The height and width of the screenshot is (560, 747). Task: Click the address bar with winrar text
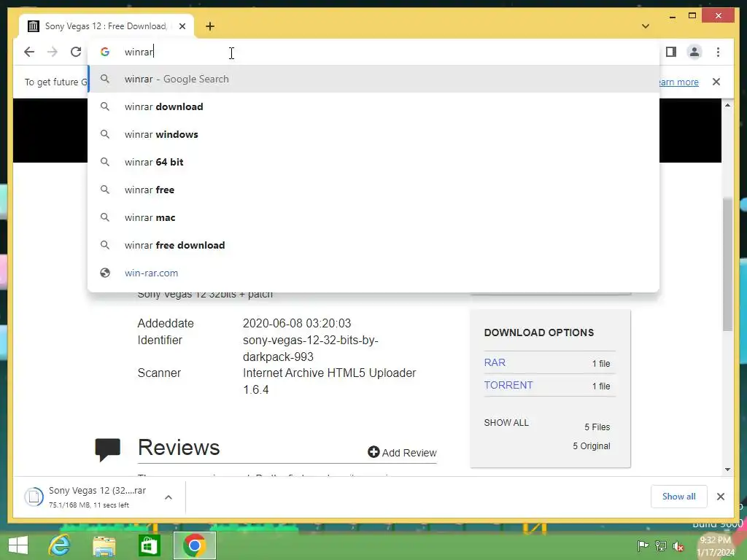point(374,52)
